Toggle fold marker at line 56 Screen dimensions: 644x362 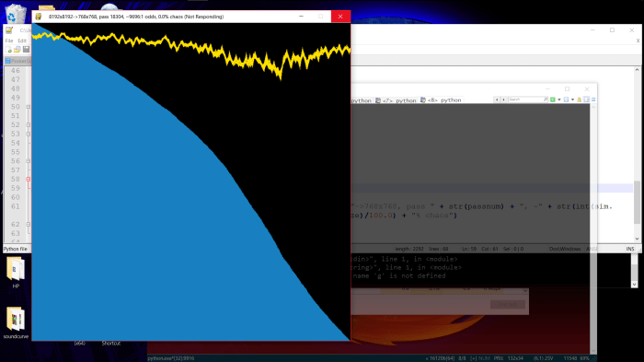coord(29,161)
